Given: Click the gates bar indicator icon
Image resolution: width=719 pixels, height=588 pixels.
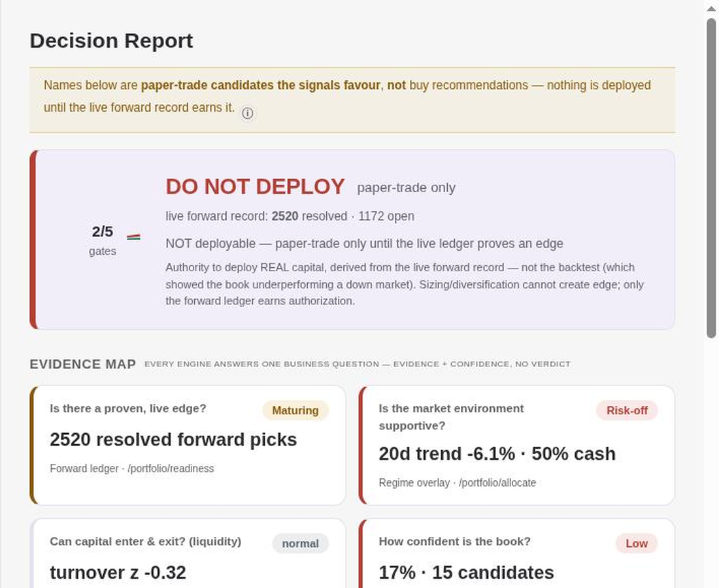Looking at the screenshot, I should tap(133, 237).
